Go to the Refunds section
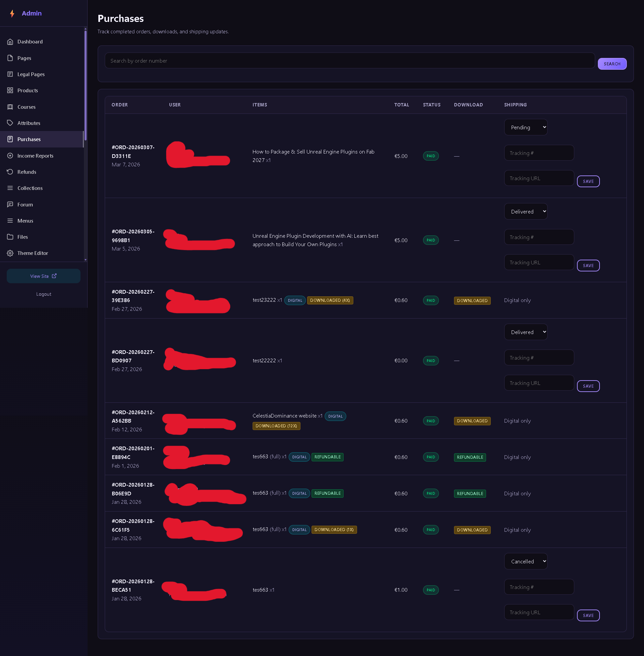 42,172
